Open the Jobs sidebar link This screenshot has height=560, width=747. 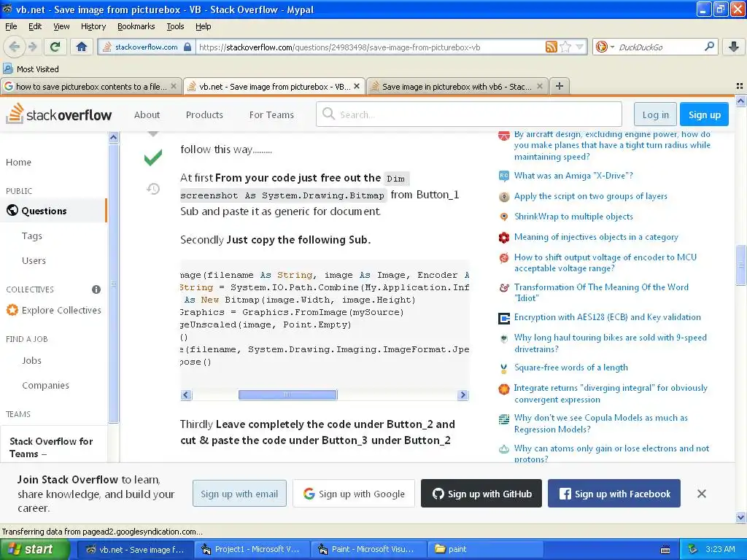[x=31, y=360]
